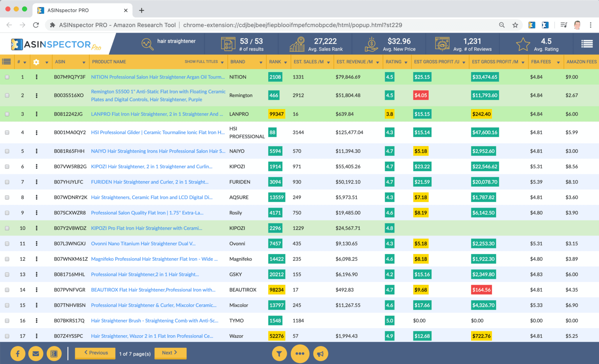Click the red $164.56 profit badge

(x=482, y=290)
